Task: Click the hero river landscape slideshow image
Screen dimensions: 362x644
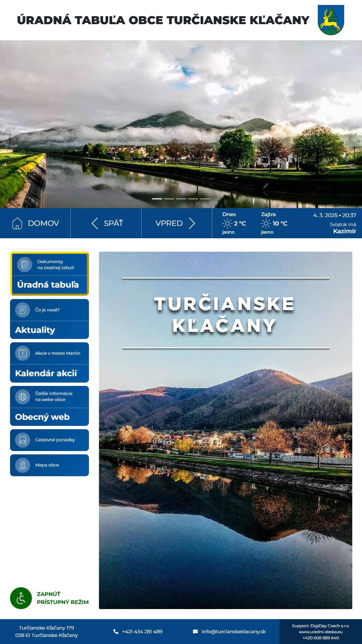Action: (x=181, y=124)
